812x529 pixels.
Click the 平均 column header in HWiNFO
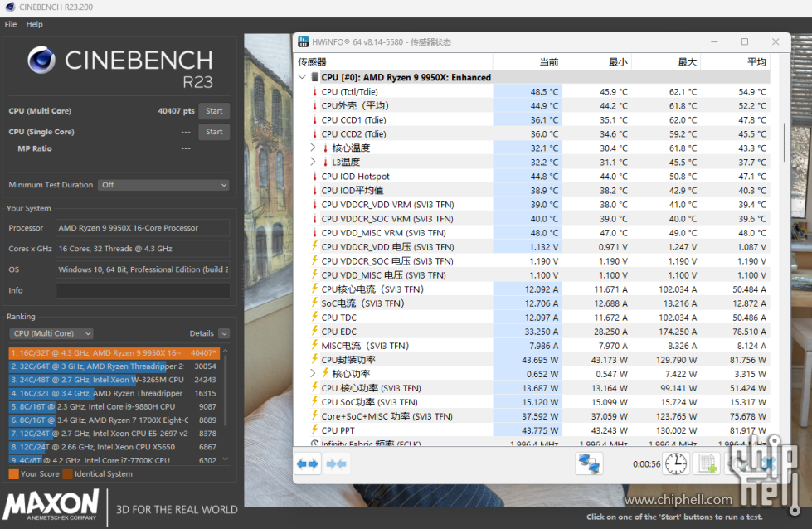pos(736,62)
